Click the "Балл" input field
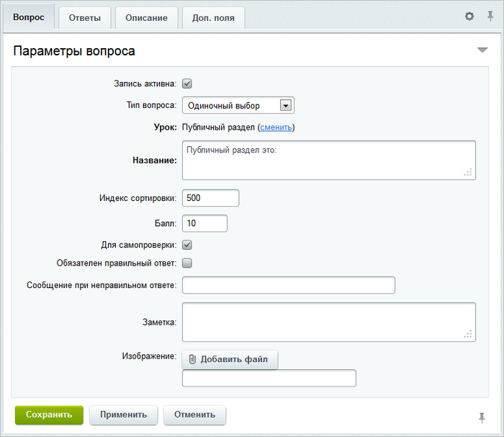This screenshot has width=504, height=437. click(x=204, y=223)
